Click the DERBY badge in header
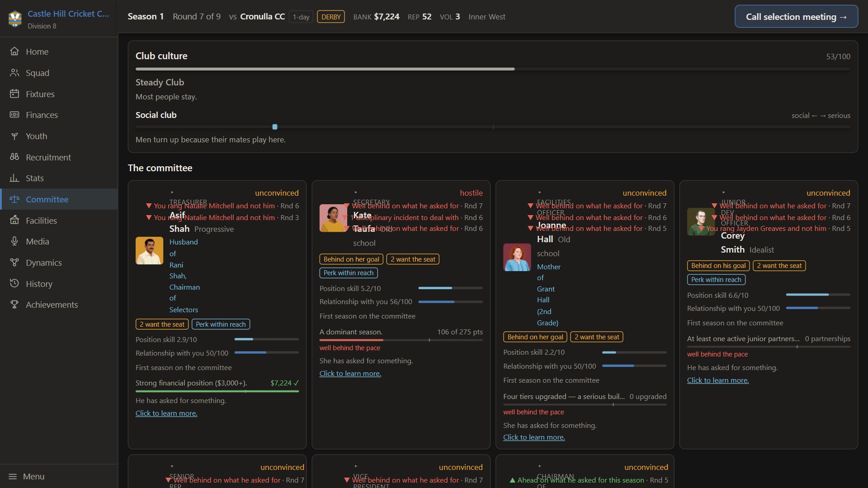The width and height of the screenshot is (868, 488). [331, 17]
